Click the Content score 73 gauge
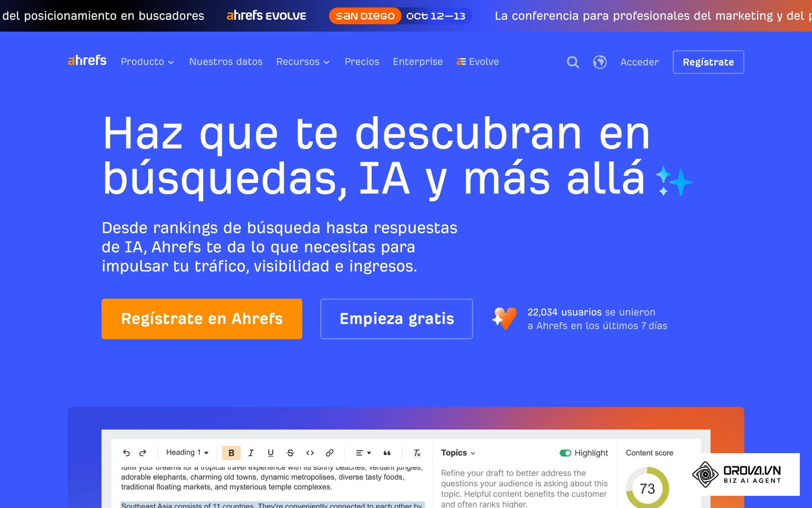This screenshot has width=812, height=508. 647,488
